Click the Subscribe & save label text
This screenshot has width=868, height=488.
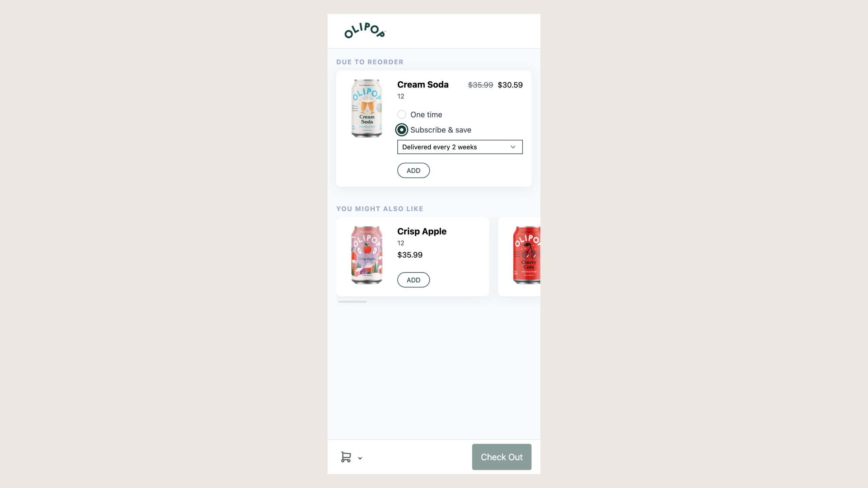(x=441, y=130)
